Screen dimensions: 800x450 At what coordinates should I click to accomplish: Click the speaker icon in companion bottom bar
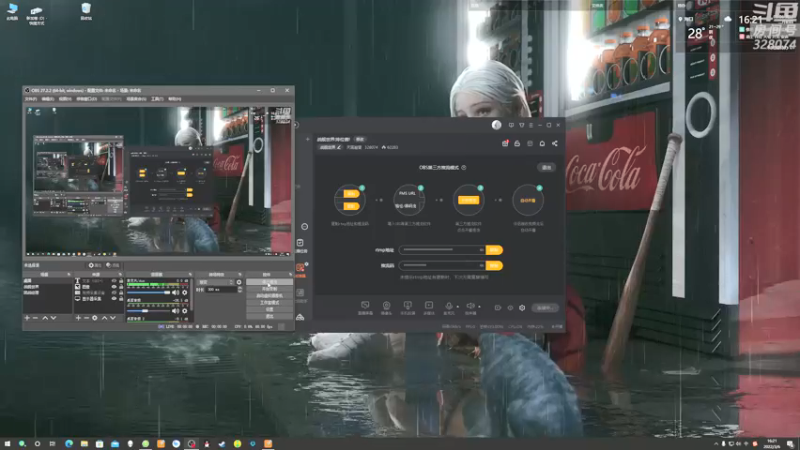470,307
